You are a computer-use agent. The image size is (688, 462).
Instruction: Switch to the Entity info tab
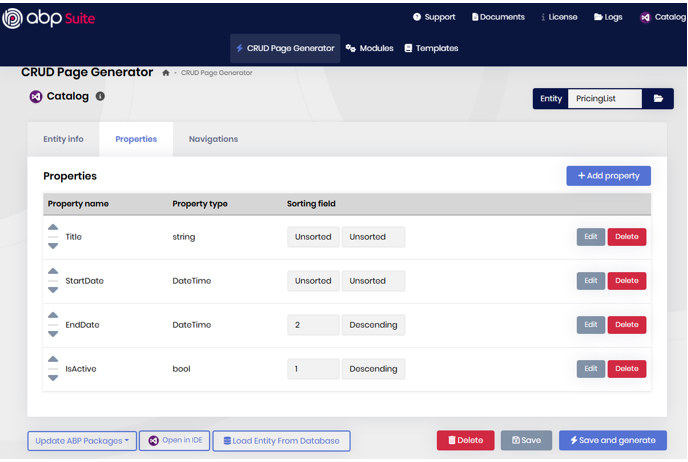click(63, 139)
